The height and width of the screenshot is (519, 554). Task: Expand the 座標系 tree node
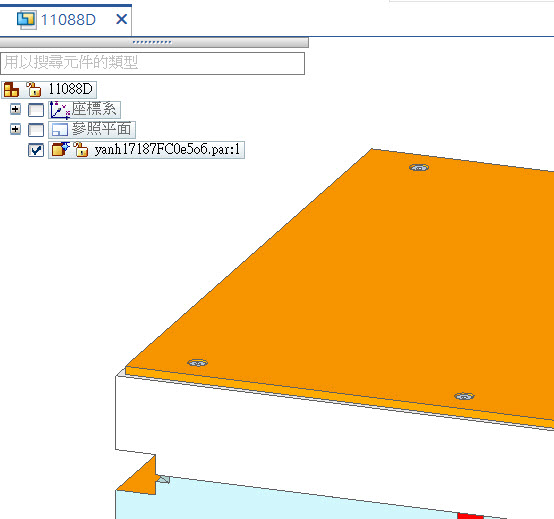(15, 109)
